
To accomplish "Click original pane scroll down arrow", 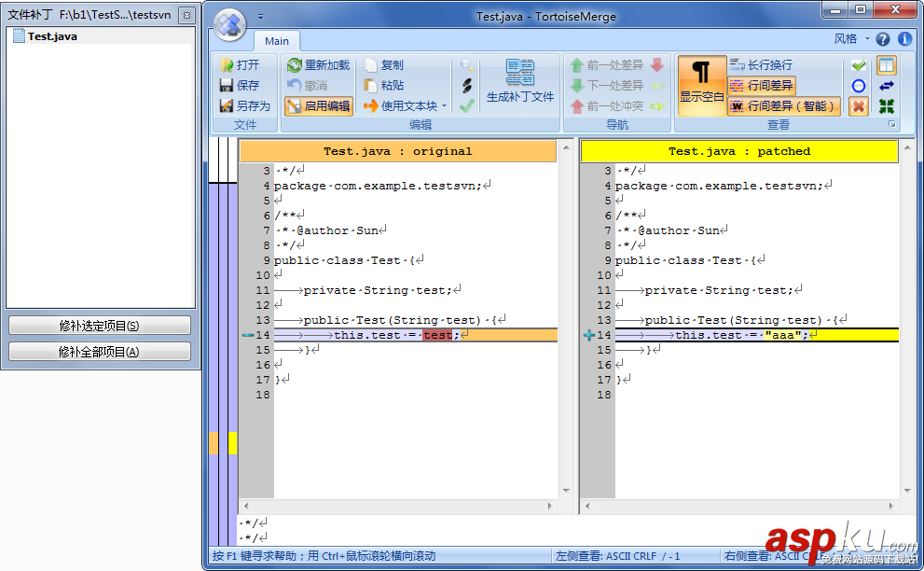I will [x=566, y=491].
